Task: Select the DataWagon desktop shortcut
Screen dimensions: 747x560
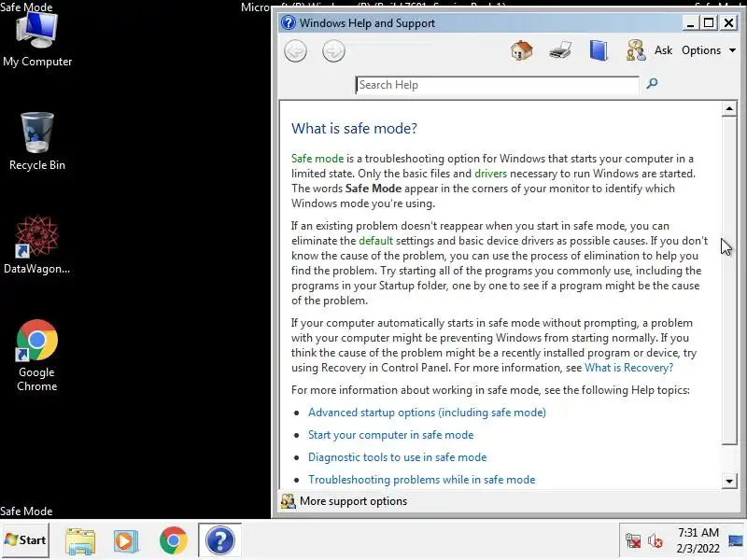Action: click(37, 245)
